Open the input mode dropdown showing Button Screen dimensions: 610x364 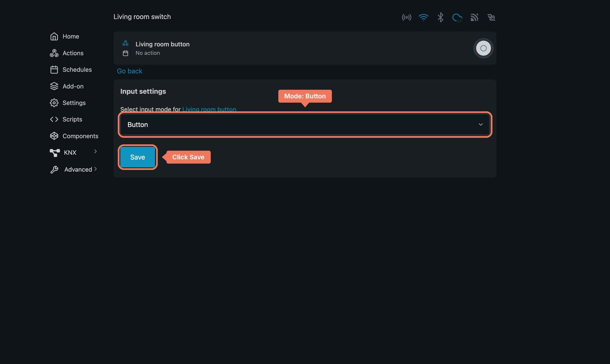[x=305, y=125]
